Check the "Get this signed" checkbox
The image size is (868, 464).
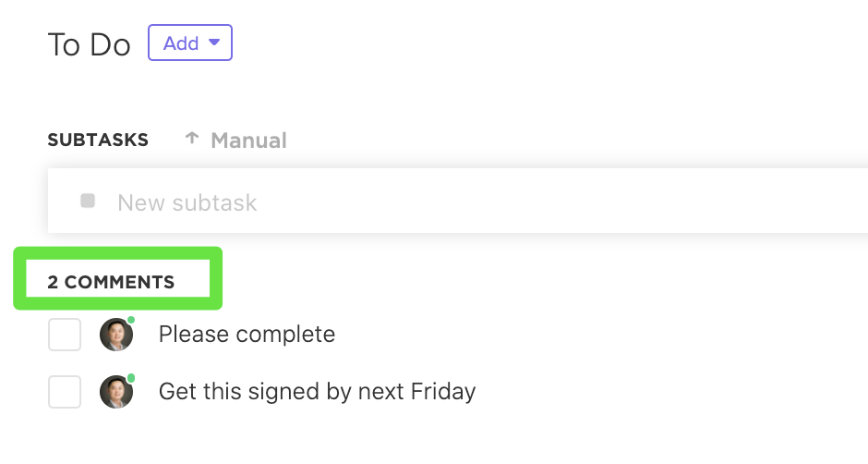point(65,392)
